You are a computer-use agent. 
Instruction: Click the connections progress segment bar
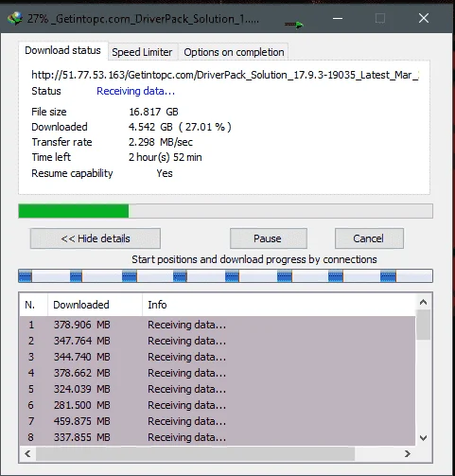(x=225, y=276)
